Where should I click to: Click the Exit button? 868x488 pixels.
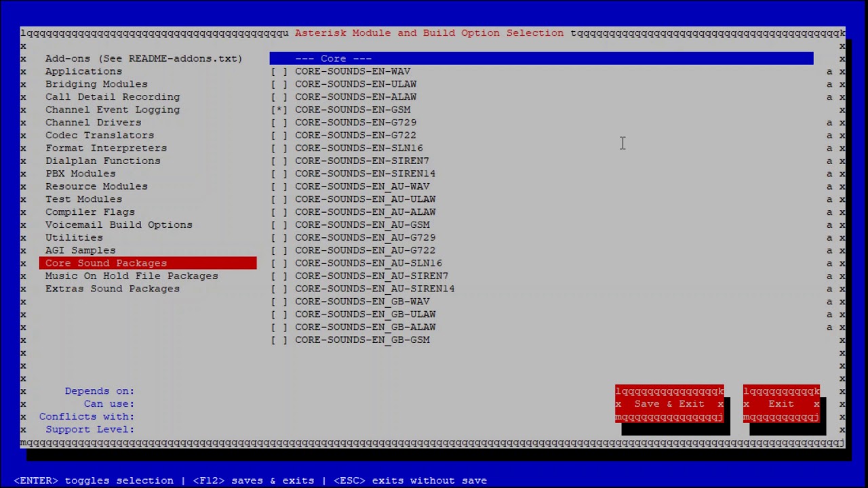point(781,404)
